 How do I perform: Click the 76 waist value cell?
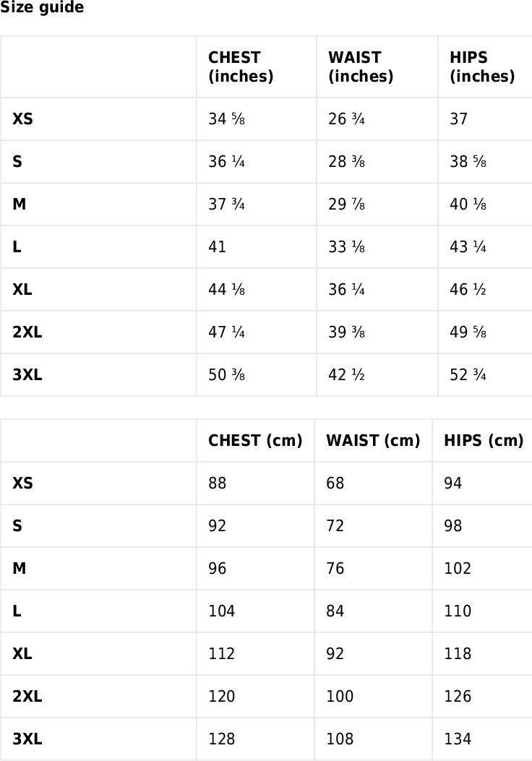click(x=335, y=569)
